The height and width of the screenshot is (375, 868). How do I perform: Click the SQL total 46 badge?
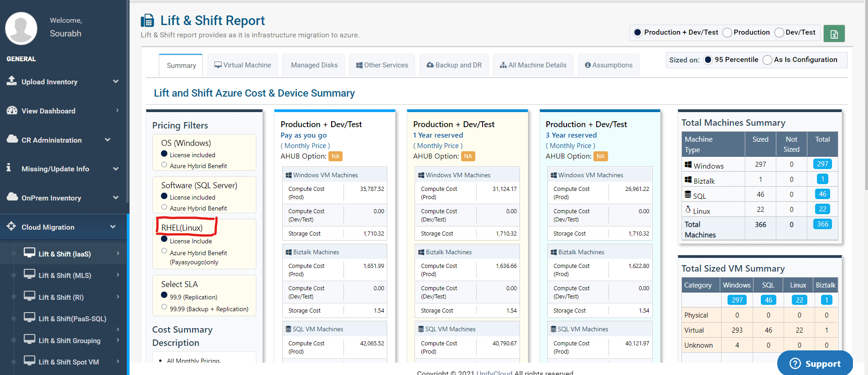click(822, 194)
